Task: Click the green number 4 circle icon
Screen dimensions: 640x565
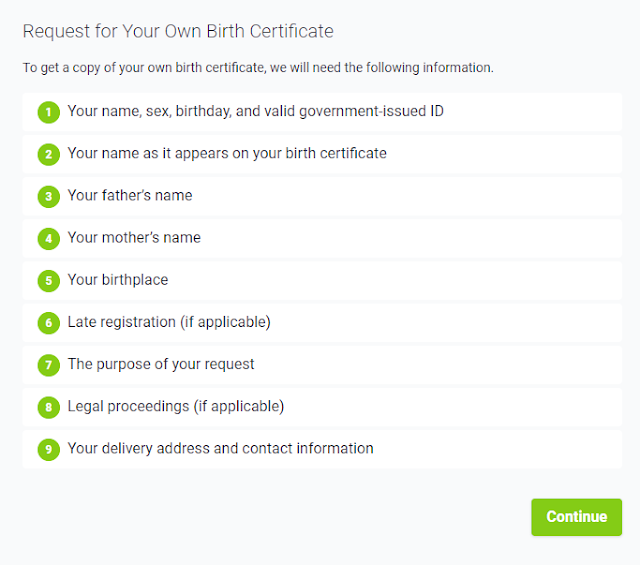Action: pyautogui.click(x=48, y=239)
